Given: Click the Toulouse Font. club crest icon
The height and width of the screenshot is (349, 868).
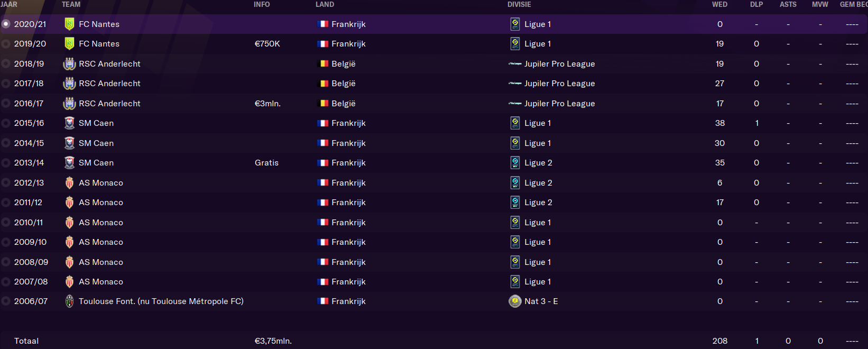Looking at the screenshot, I should click(x=69, y=301).
